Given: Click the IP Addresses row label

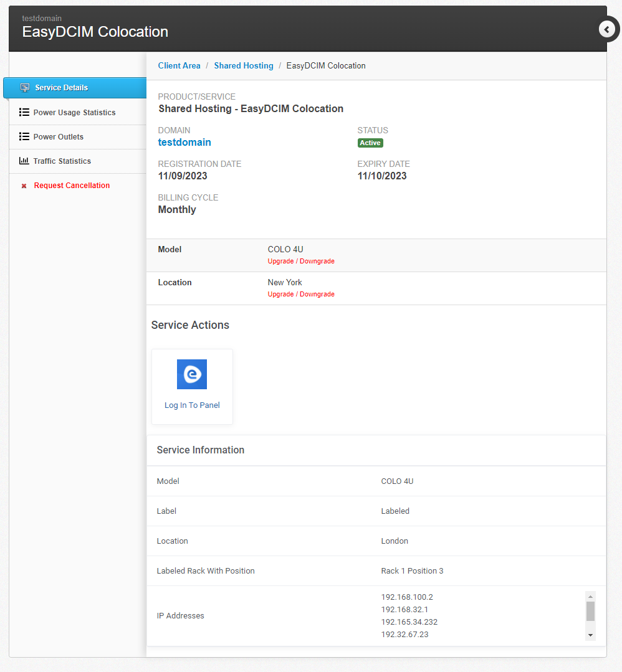Looking at the screenshot, I should 181,616.
